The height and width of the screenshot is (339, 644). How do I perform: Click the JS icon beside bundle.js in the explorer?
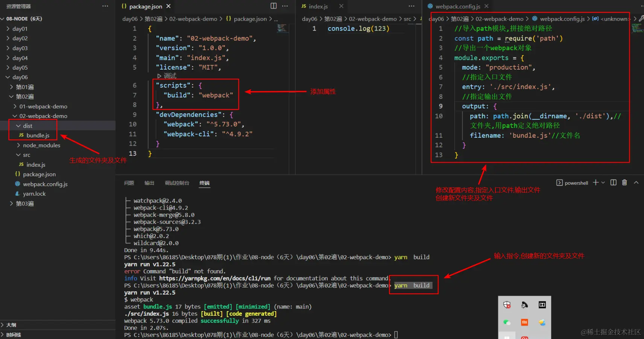[21, 135]
